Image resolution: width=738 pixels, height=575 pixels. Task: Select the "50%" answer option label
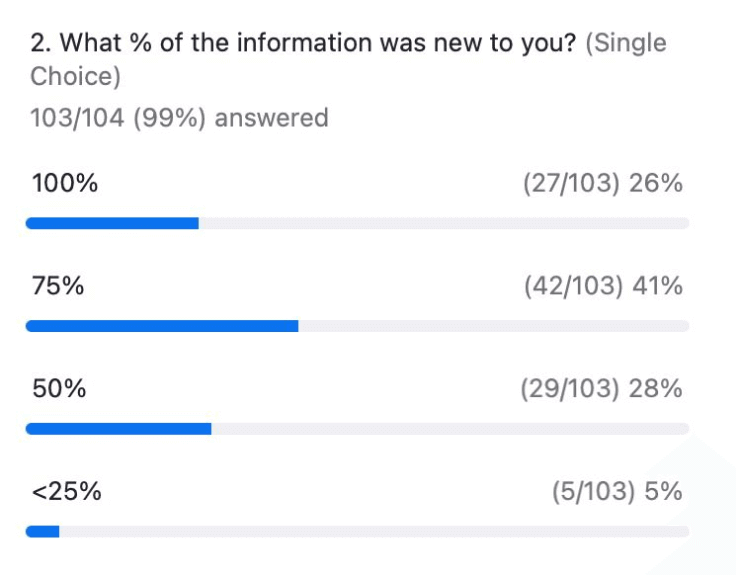click(59, 390)
